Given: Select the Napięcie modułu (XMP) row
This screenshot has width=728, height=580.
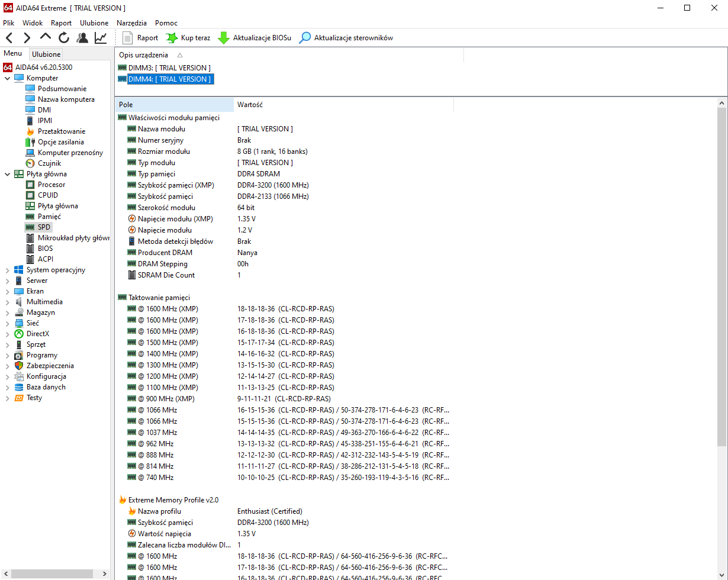Looking at the screenshot, I should tap(284, 219).
